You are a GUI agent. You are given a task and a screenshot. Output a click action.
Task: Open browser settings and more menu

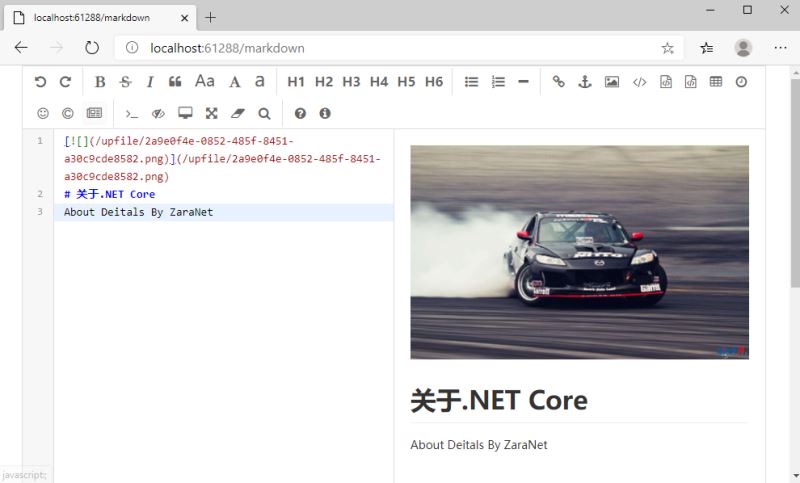click(781, 48)
